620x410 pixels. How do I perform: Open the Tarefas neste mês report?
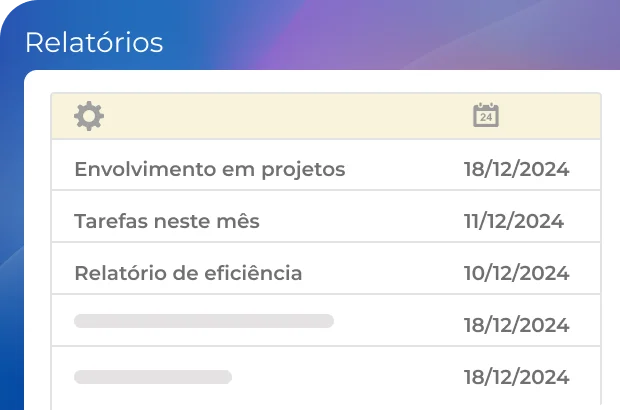pos(166,221)
